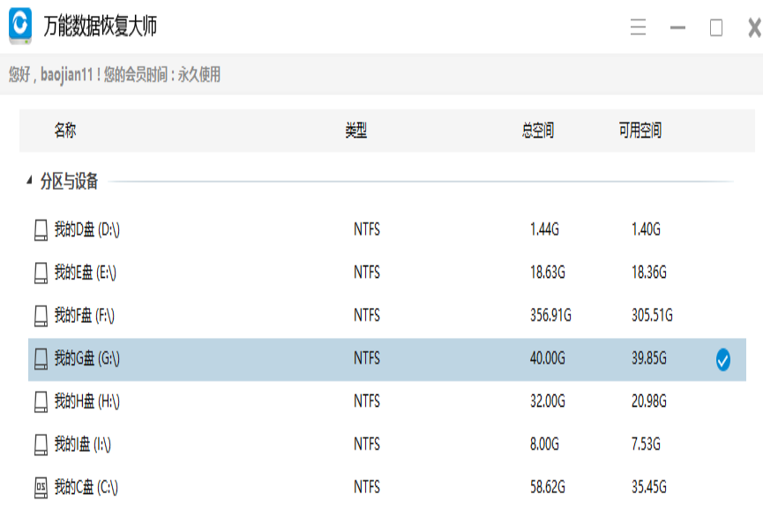
Task: Collapse the 分区与设备 section triangle
Action: [x=28, y=182]
